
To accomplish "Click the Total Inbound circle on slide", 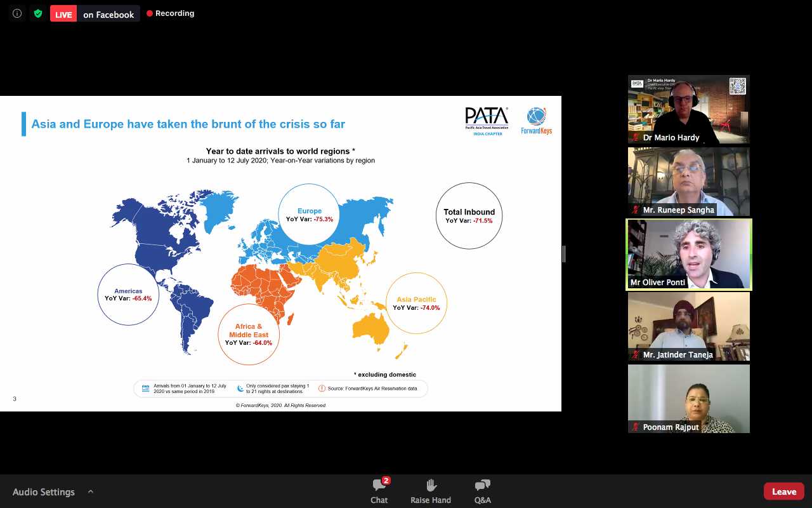I will click(469, 216).
